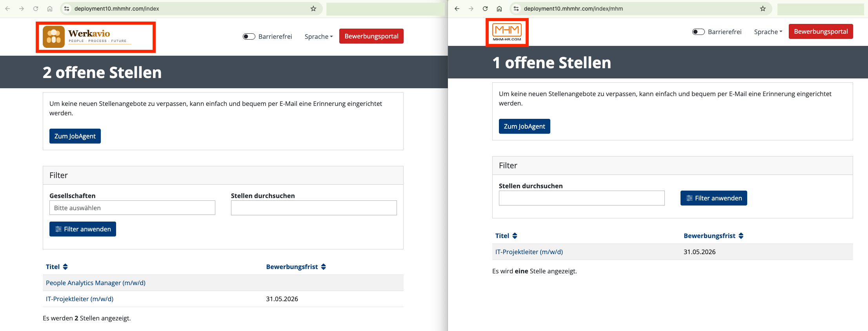Screen dimensions: 868x331
Task: Click the Werkavio logo
Action: 87,37
